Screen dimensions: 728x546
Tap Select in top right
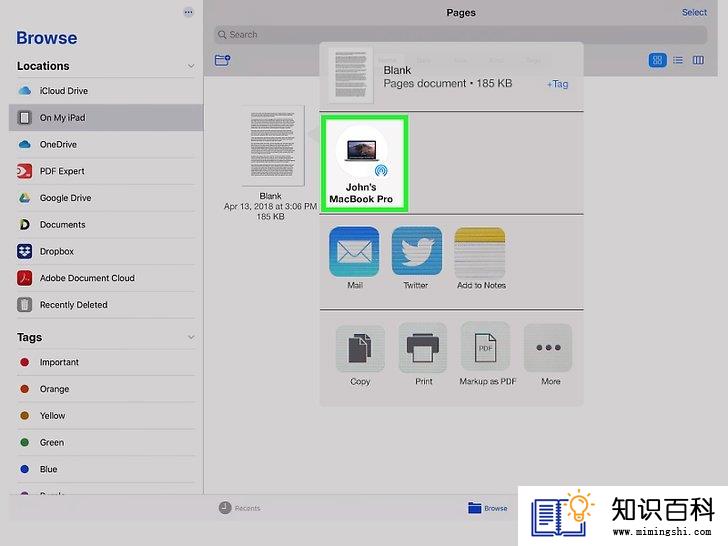click(x=694, y=13)
